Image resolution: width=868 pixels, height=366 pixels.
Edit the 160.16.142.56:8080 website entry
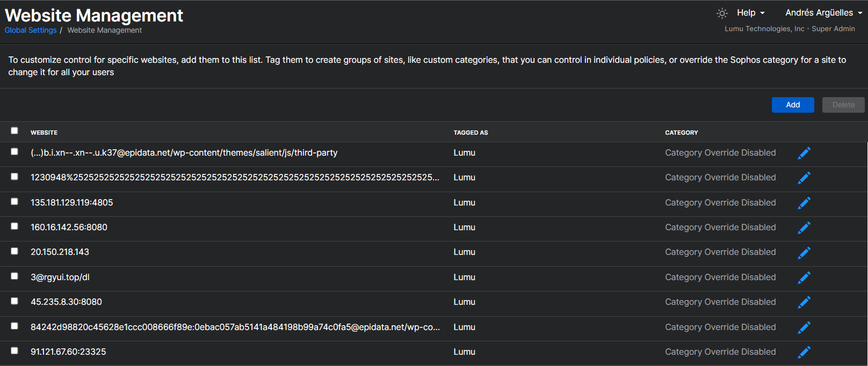click(x=804, y=228)
